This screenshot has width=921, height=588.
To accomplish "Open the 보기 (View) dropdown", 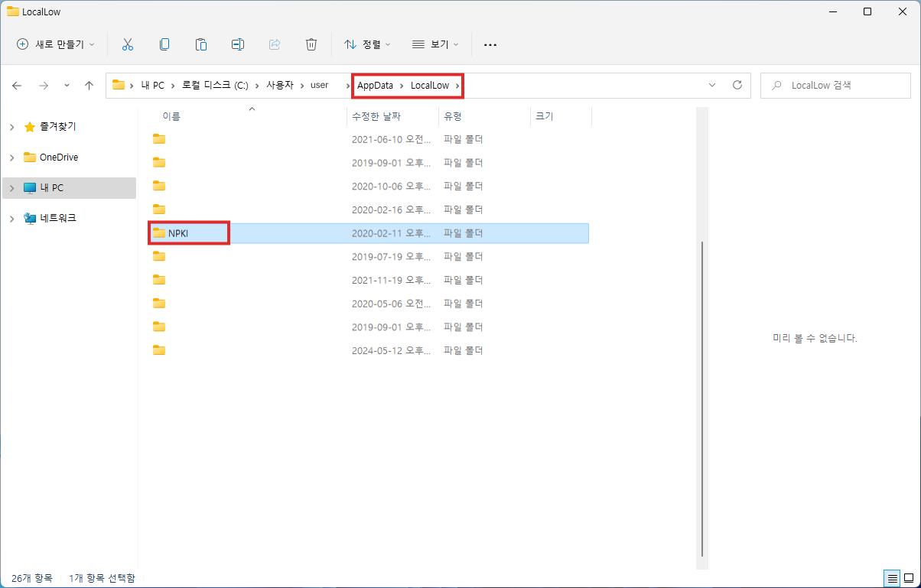I will click(435, 44).
